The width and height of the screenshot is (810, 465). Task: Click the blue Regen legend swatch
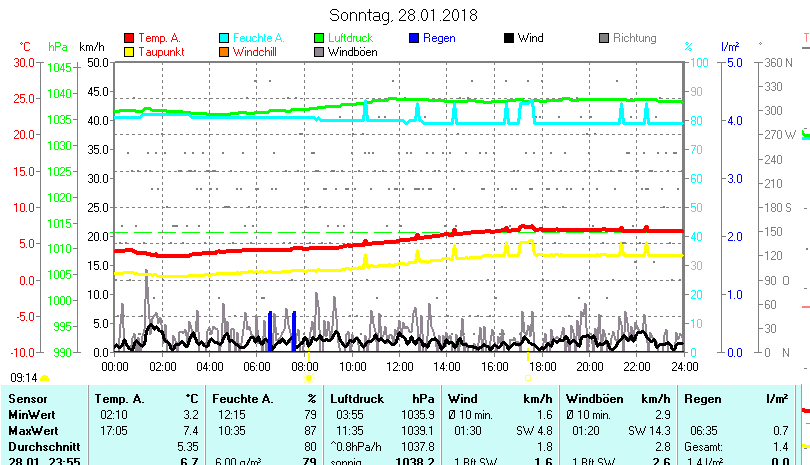click(414, 39)
